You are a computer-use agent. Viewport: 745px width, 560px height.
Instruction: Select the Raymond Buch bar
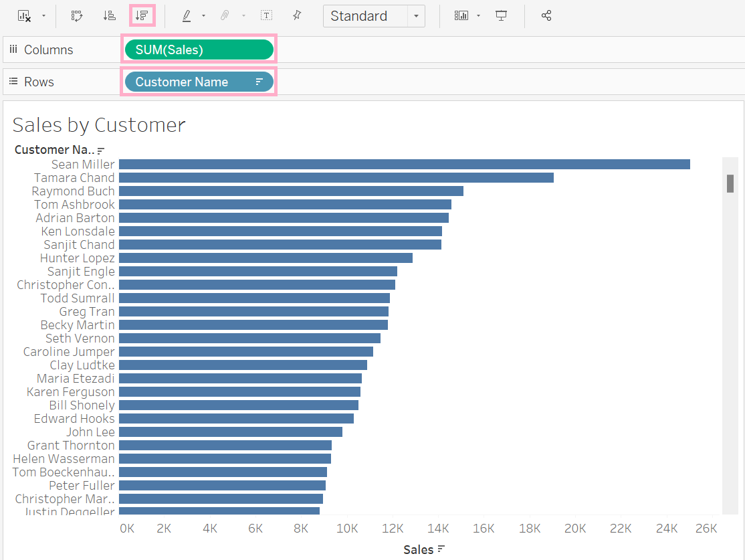(292, 191)
